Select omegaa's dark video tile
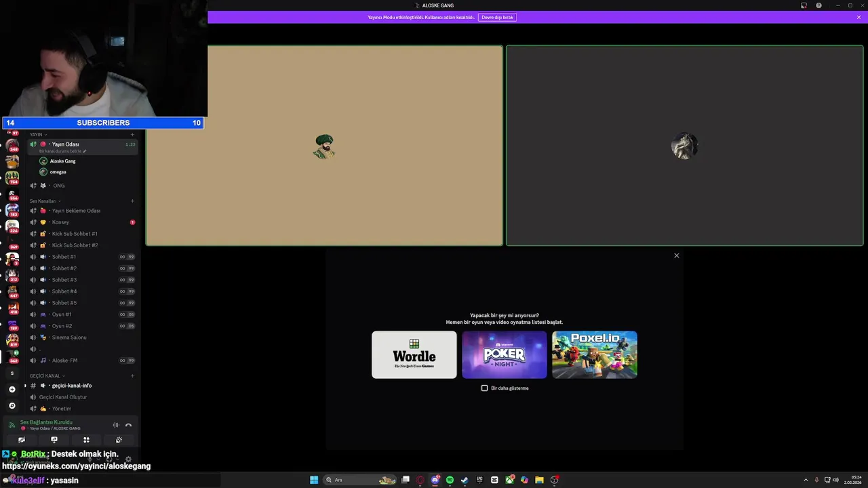868x488 pixels. point(684,146)
